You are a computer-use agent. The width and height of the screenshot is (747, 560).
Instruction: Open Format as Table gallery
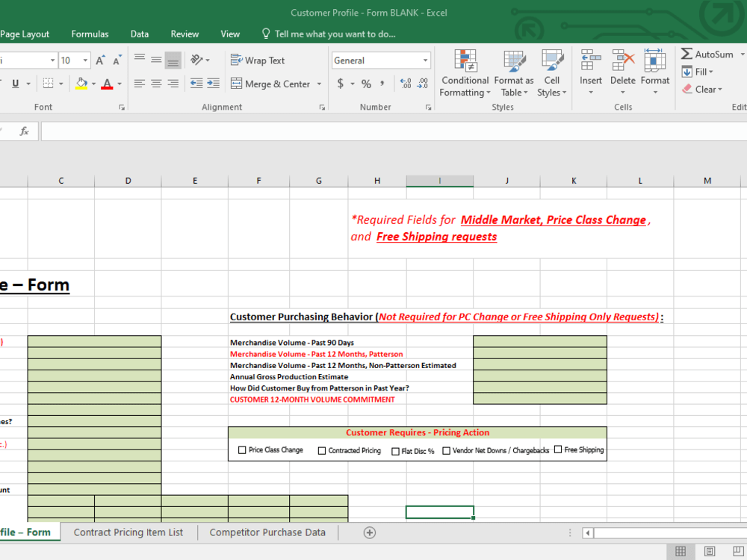pyautogui.click(x=514, y=73)
